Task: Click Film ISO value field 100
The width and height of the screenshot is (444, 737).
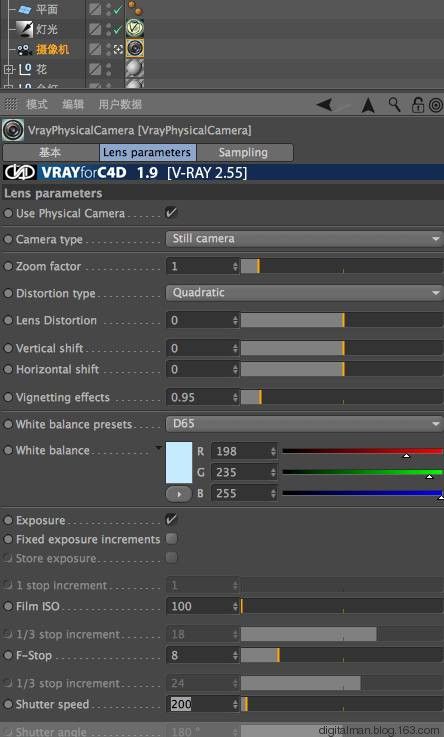Action: (199, 606)
